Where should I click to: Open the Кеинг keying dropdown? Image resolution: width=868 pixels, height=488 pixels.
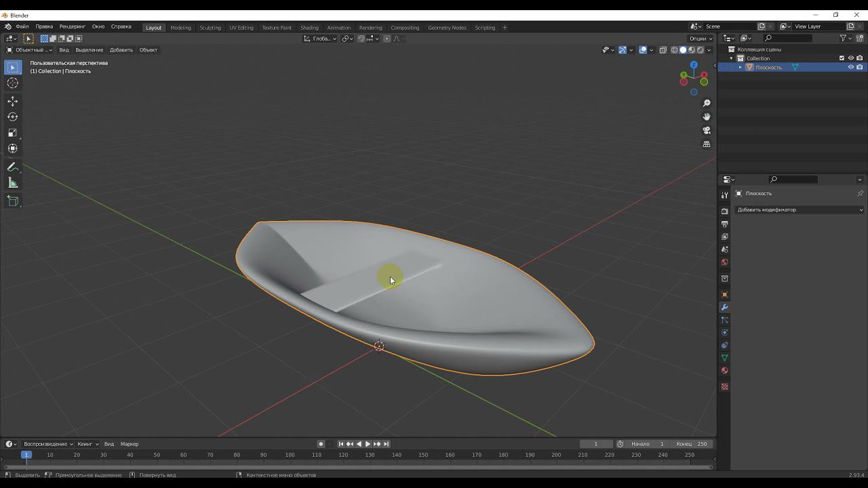[x=88, y=444]
